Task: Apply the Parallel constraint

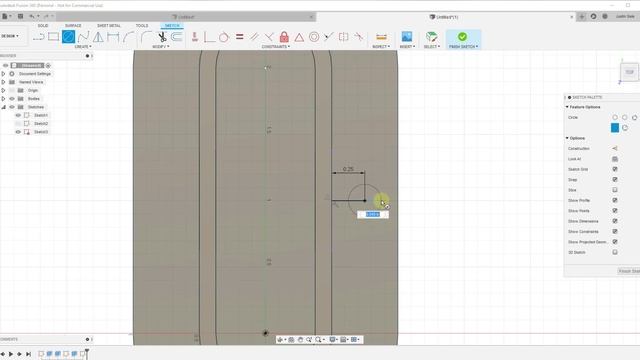Action: [254, 37]
